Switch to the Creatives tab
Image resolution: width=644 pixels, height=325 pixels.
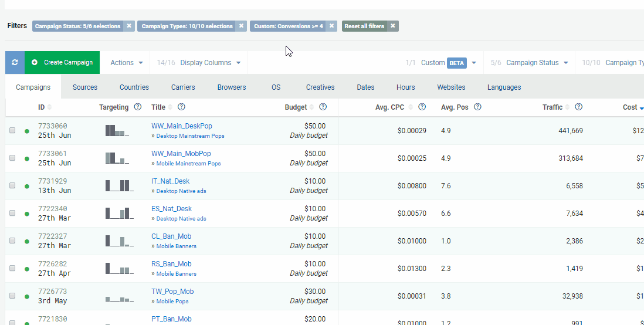(320, 87)
